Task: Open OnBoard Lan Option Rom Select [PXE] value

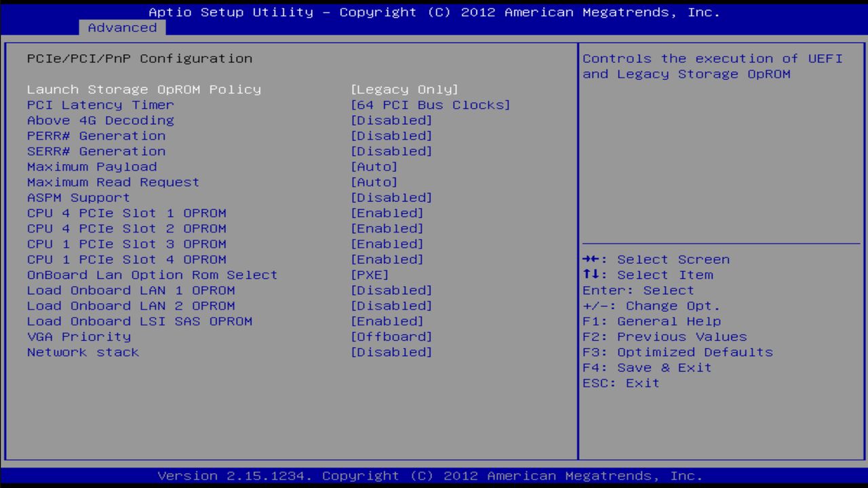Action: tap(370, 275)
